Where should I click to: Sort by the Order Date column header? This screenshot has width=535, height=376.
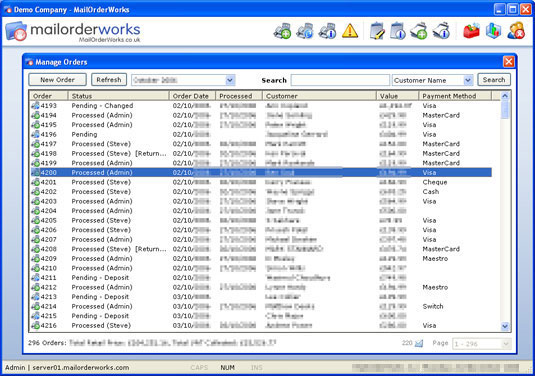tap(192, 96)
